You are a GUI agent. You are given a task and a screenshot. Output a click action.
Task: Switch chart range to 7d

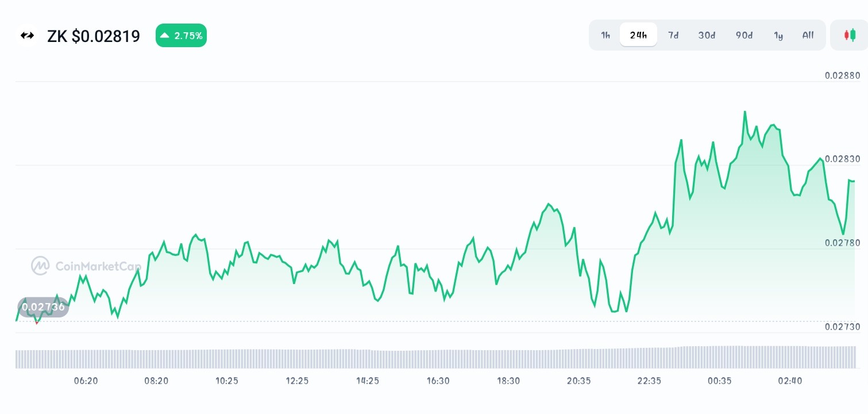[x=673, y=35]
